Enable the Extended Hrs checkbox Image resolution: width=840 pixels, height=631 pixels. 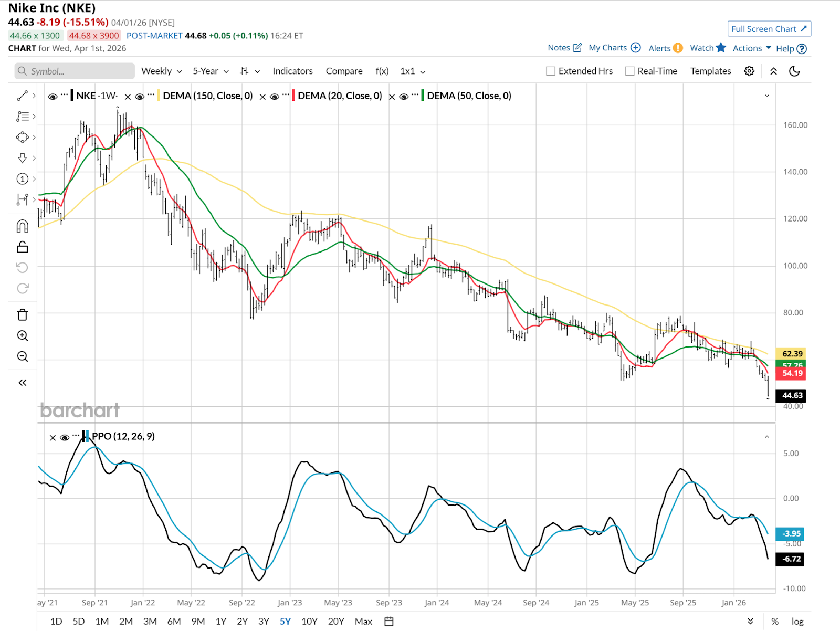(551, 71)
